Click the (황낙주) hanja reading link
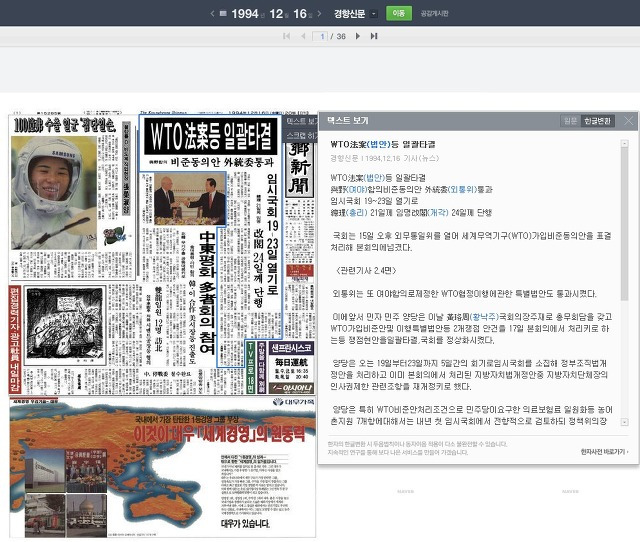640x542 pixels. point(484,317)
